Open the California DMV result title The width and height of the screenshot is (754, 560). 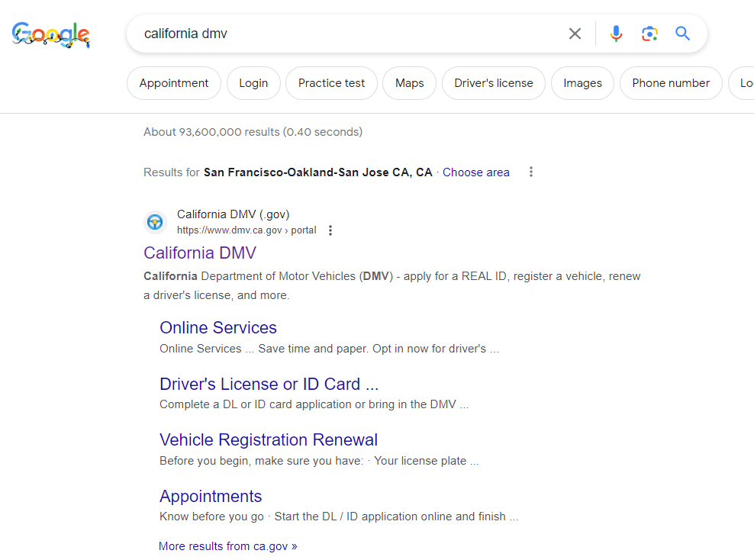[x=200, y=253]
